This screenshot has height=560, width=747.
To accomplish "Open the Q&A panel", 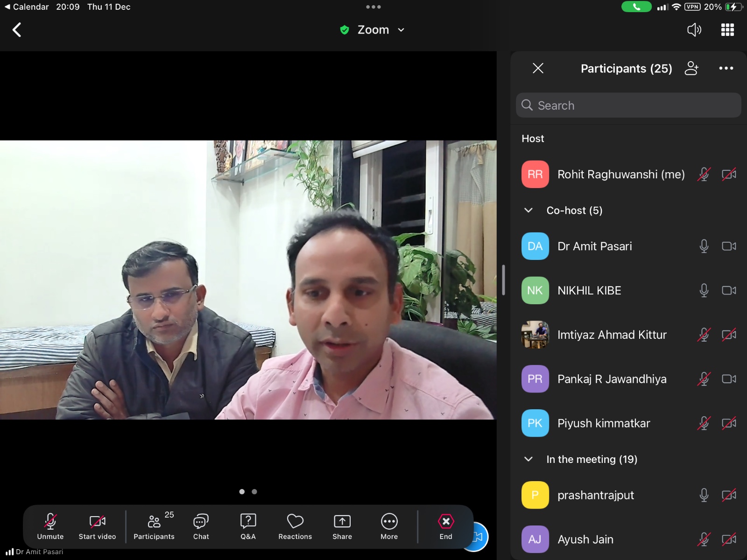I will coord(248,526).
